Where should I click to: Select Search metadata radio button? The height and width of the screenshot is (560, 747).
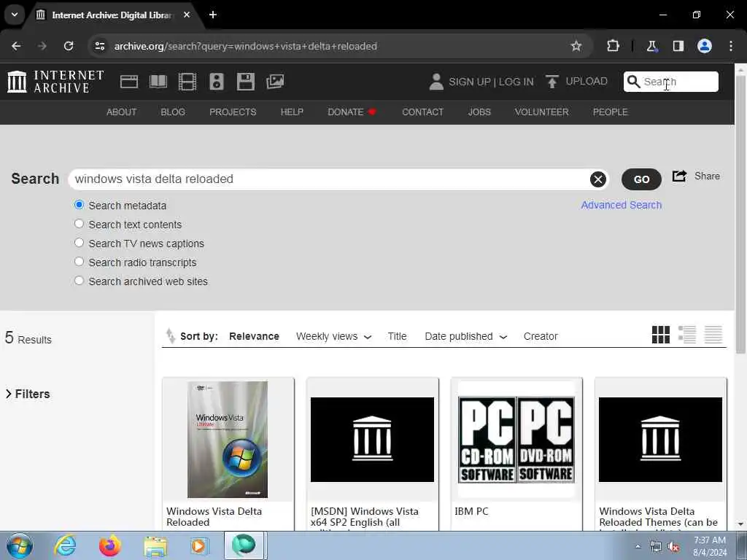(x=79, y=205)
